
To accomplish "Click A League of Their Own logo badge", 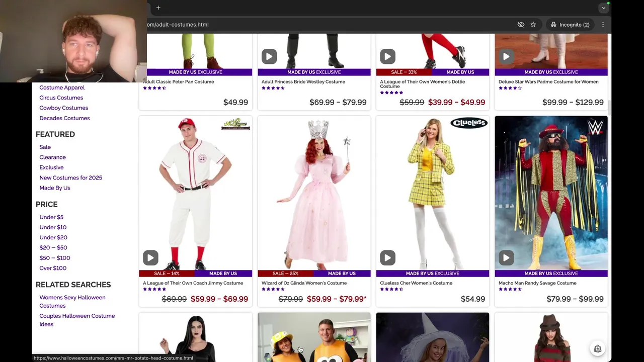I will click(235, 125).
